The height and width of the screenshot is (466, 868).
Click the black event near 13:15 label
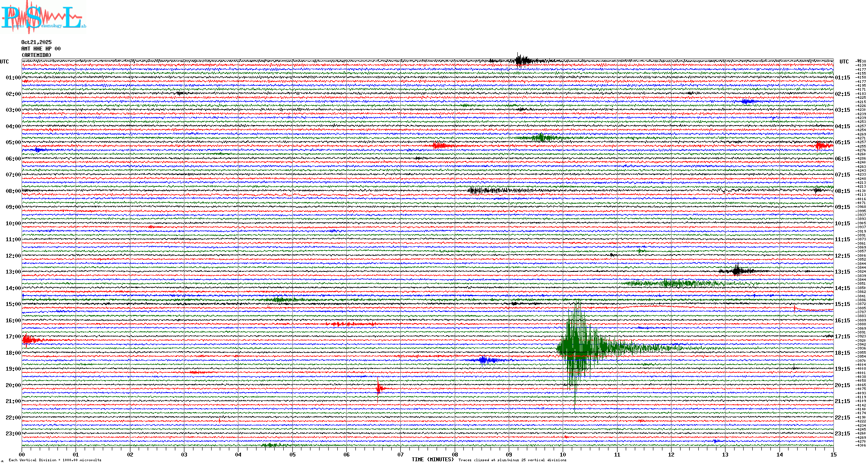737,271
